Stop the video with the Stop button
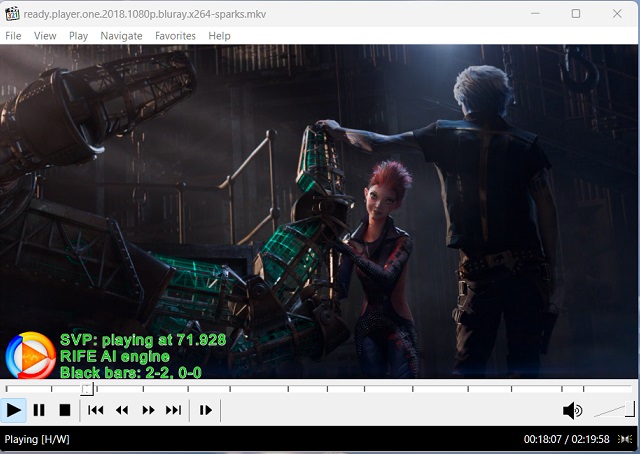The width and height of the screenshot is (640, 454). 64,410
